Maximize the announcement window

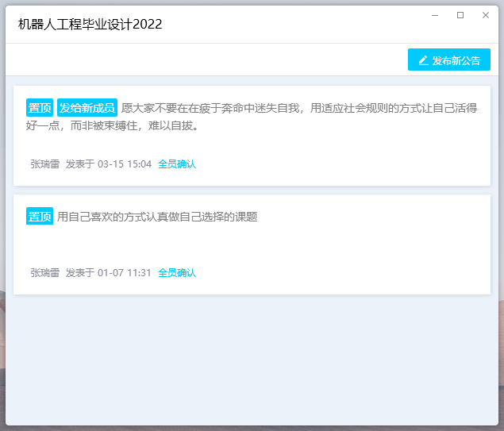[x=460, y=15]
